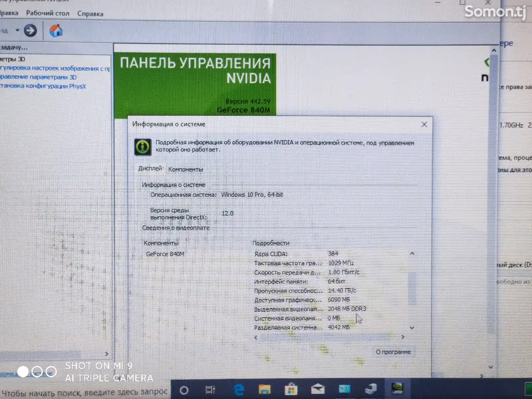Screen dimensions: 532x399
Task: Switch to the Дисплей tab
Action: pos(150,169)
